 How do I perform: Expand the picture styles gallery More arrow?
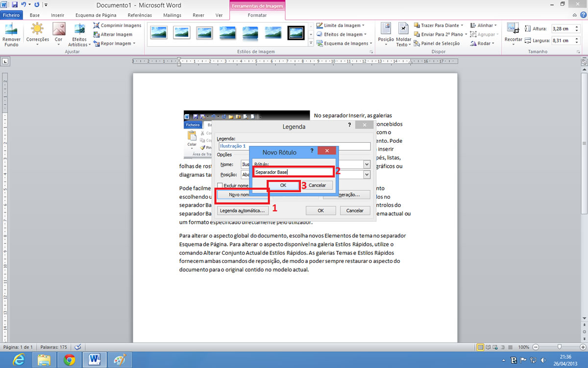click(x=311, y=44)
